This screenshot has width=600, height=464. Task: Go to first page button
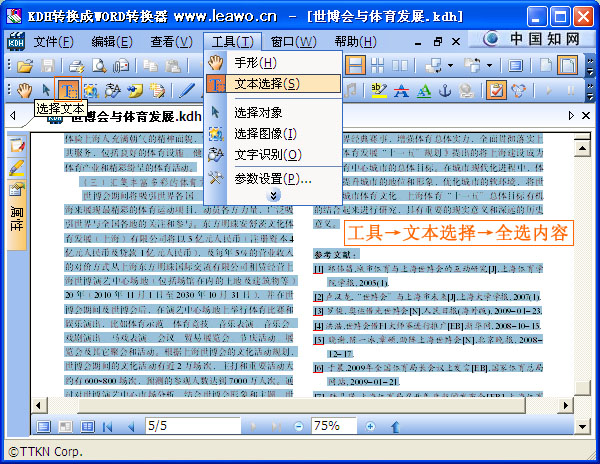(108, 426)
